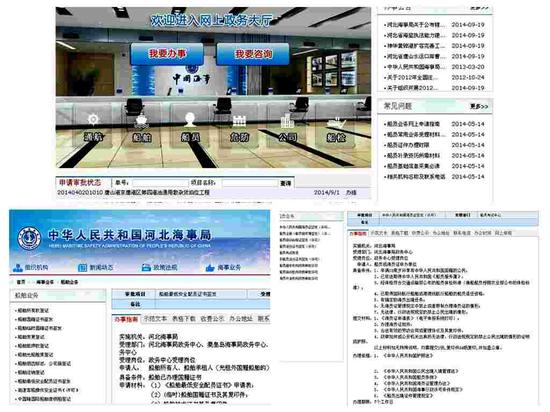Screen dimensions: 550x412
Task: Click the 我要咨询 button in the hall banner
Action: tap(253, 54)
